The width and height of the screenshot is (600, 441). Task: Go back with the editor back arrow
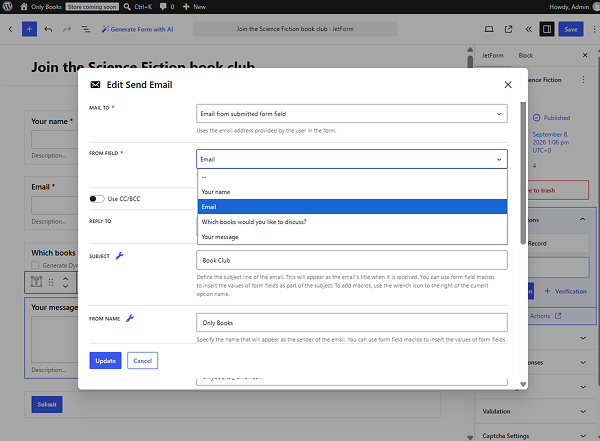click(x=10, y=29)
